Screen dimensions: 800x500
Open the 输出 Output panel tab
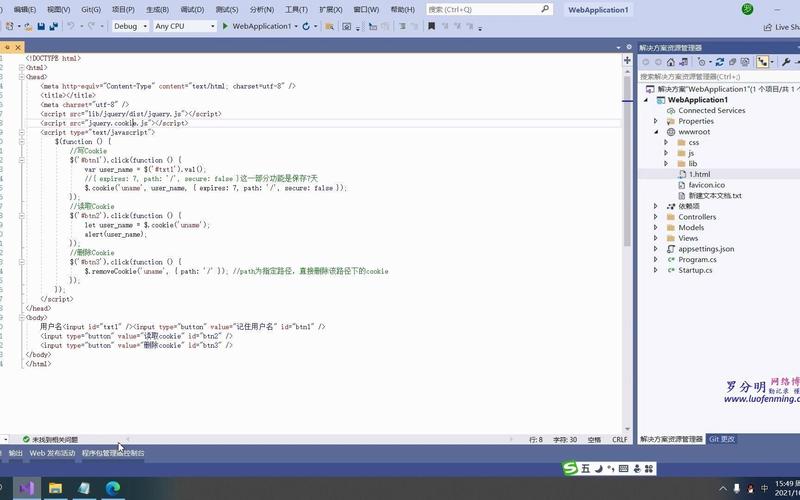[15, 453]
